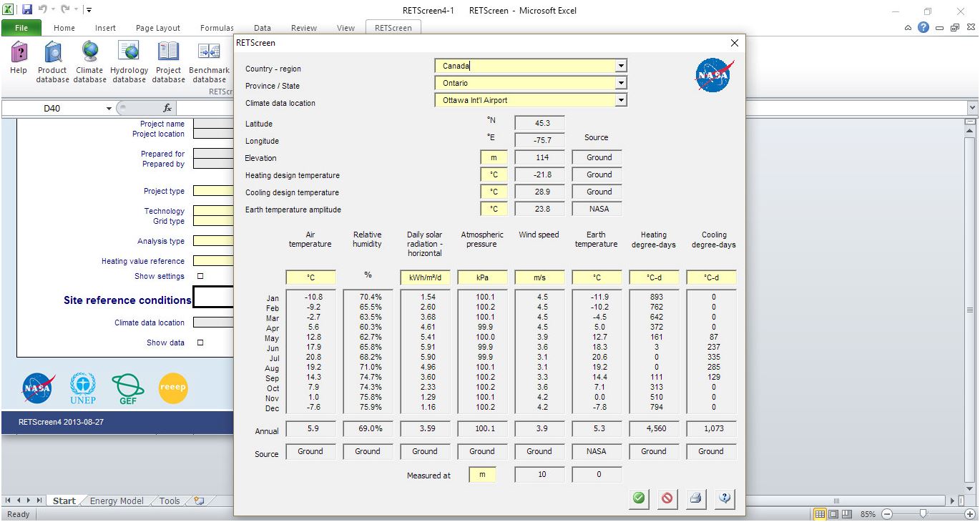Click the Project name input cell

tap(214, 124)
